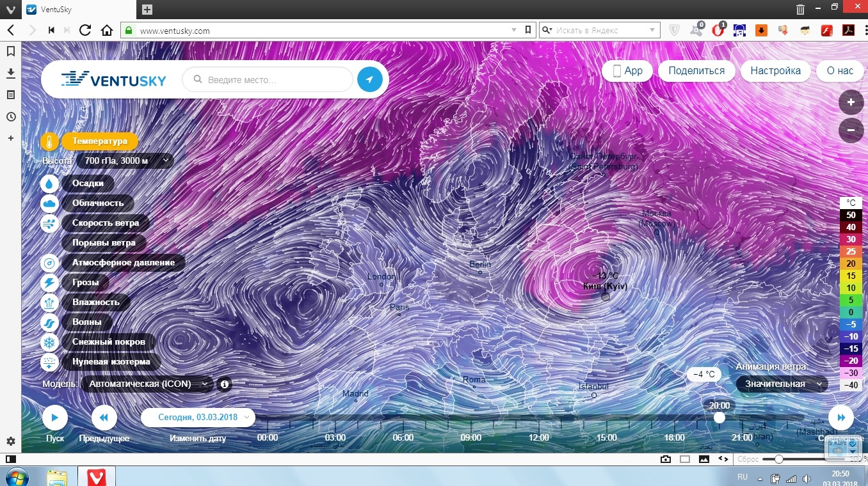Zoom in the map with plus button

(x=851, y=102)
